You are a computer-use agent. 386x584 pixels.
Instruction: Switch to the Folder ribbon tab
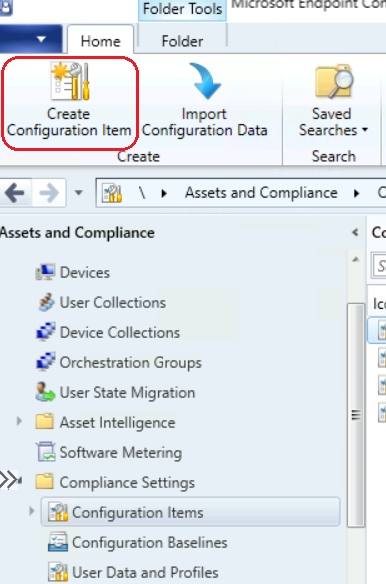coord(182,41)
